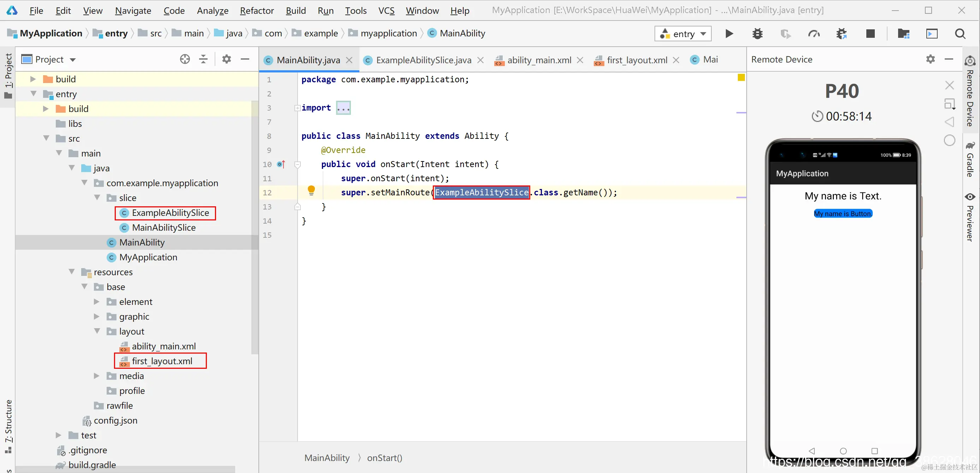The width and height of the screenshot is (980, 473).
Task: Collapse the layout folder in tree
Action: click(x=97, y=331)
